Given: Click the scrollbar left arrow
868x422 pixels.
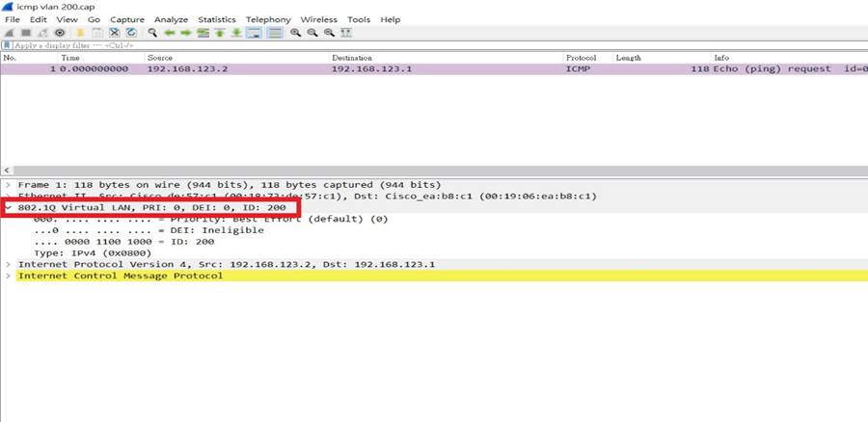Looking at the screenshot, I should pos(6,171).
